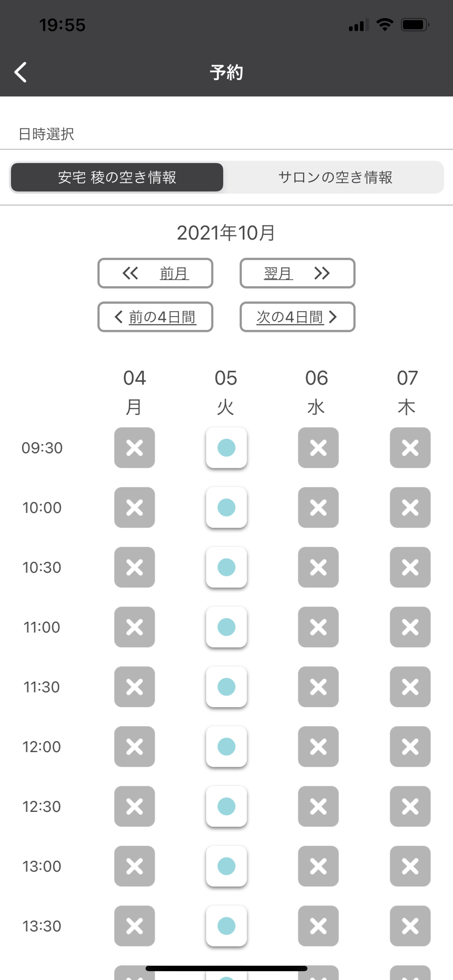
Task: Select available 09:30 slot on Tuesday 05
Action: click(x=226, y=447)
